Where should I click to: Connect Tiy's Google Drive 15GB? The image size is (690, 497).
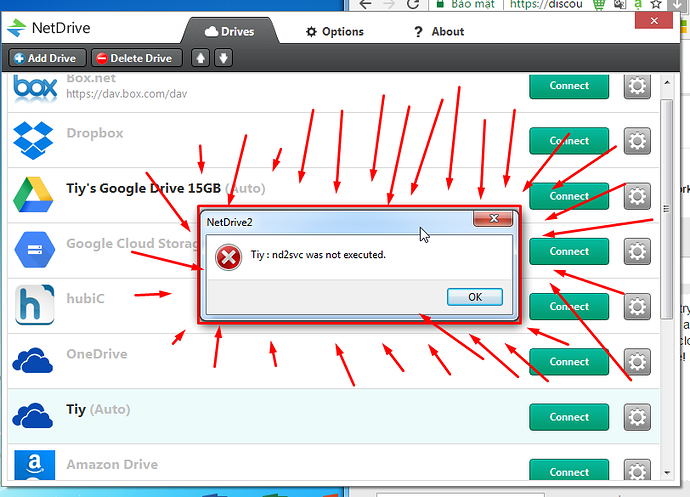pyautogui.click(x=569, y=196)
